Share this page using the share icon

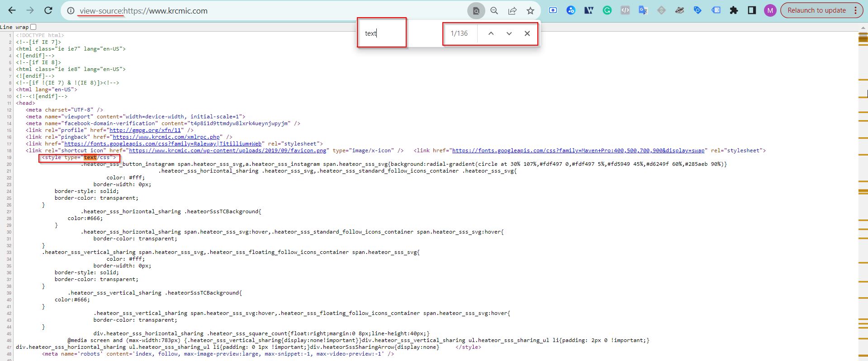512,10
